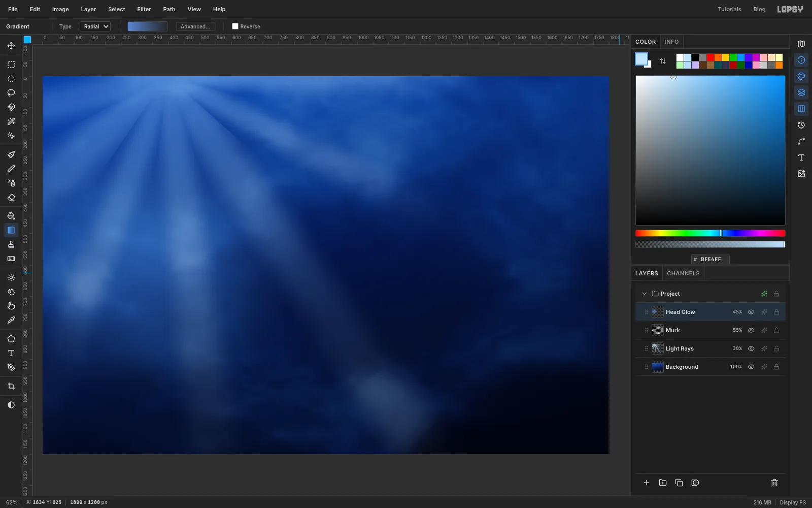
Task: Create a new layer group folder
Action: point(663,483)
